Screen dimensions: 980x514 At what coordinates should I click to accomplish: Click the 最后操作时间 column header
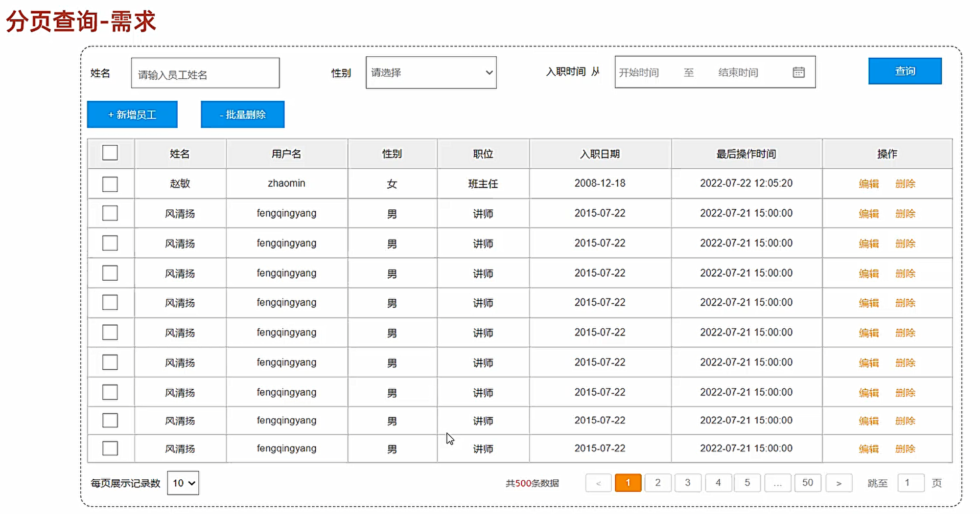coord(747,154)
